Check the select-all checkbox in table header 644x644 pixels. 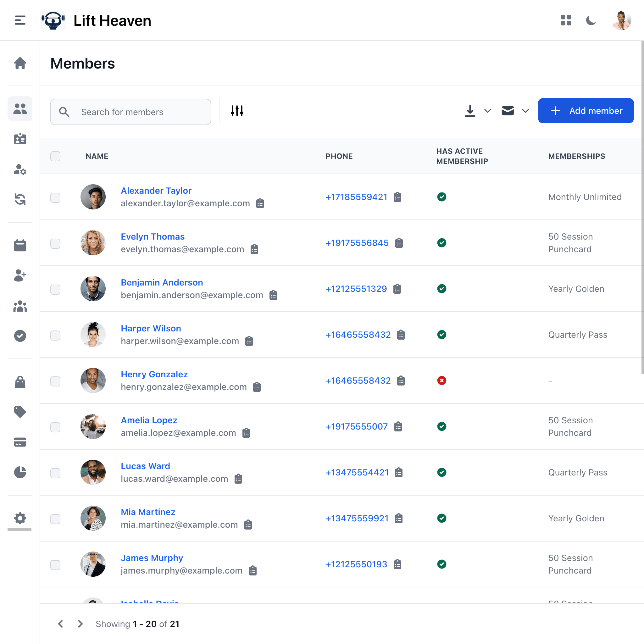[55, 156]
